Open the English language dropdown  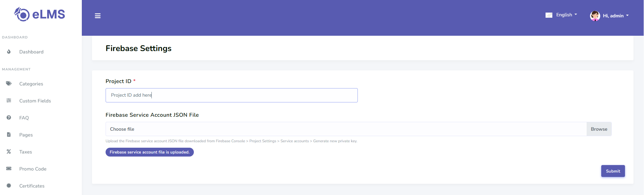[x=566, y=15]
